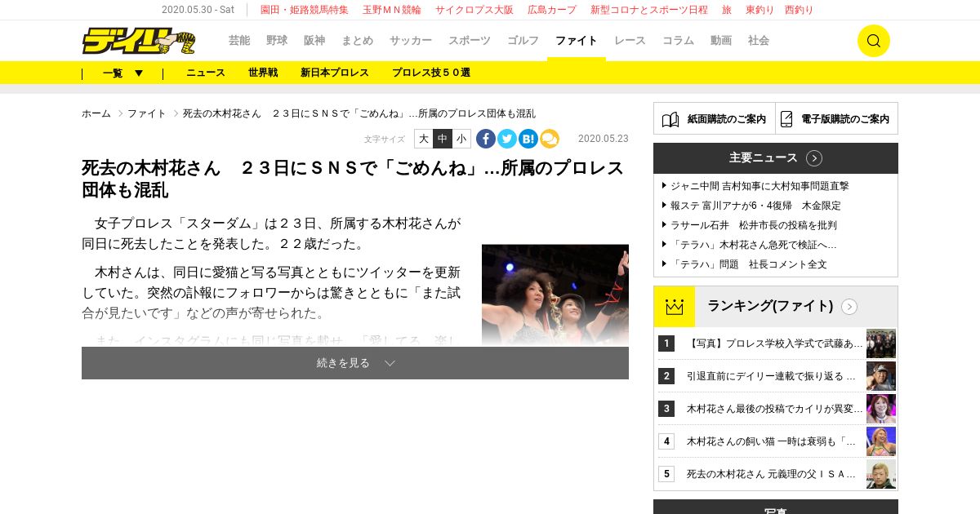Expand the 一覧 dropdown menu
This screenshot has width=980, height=514.
click(x=122, y=73)
